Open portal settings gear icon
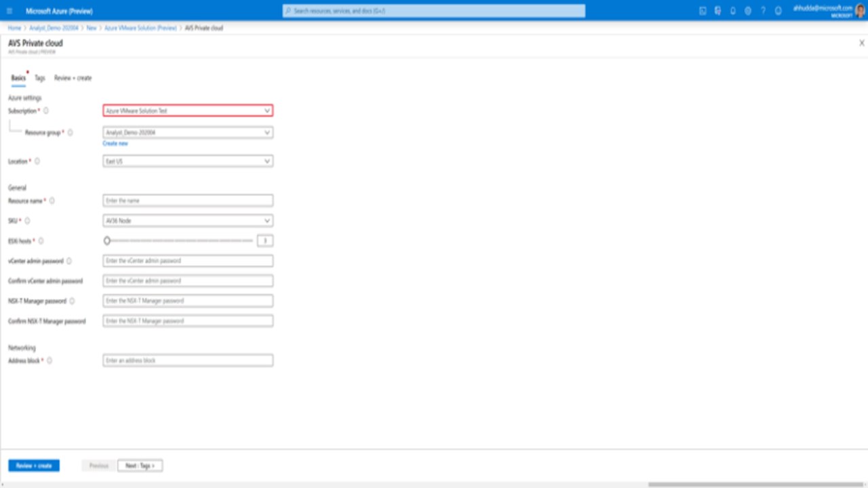The width and height of the screenshot is (868, 488). (x=748, y=11)
